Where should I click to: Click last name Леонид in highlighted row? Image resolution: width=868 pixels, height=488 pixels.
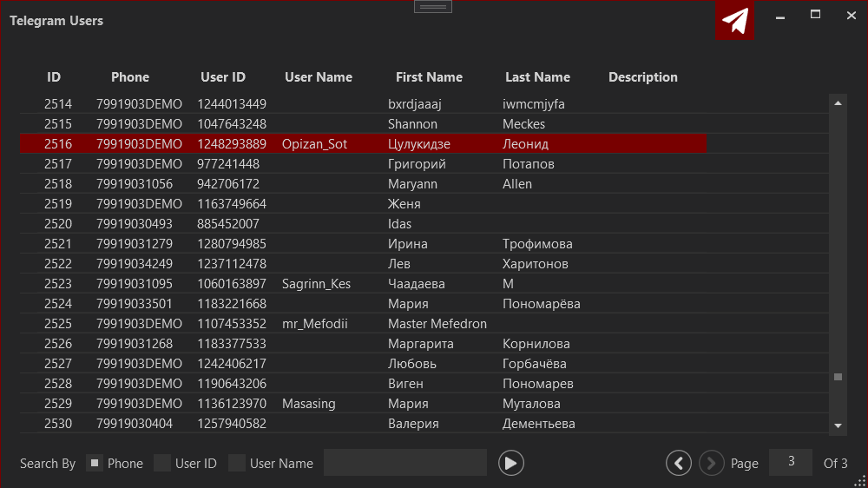(x=525, y=144)
